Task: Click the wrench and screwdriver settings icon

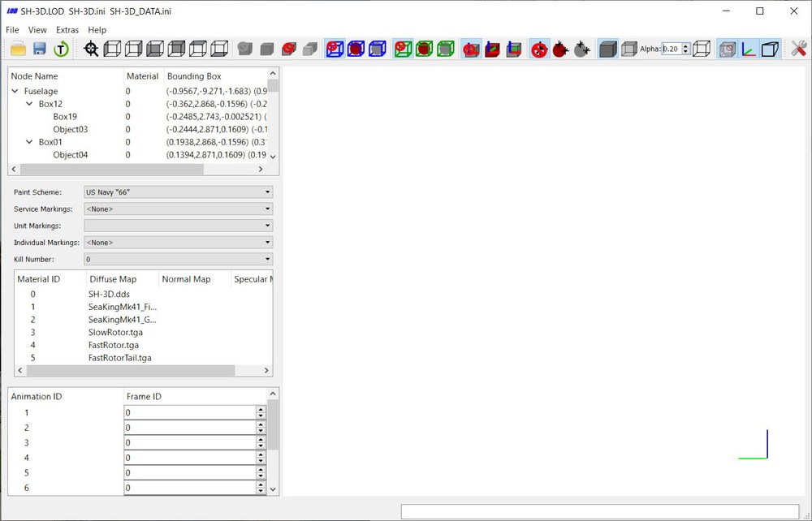Action: 798,49
